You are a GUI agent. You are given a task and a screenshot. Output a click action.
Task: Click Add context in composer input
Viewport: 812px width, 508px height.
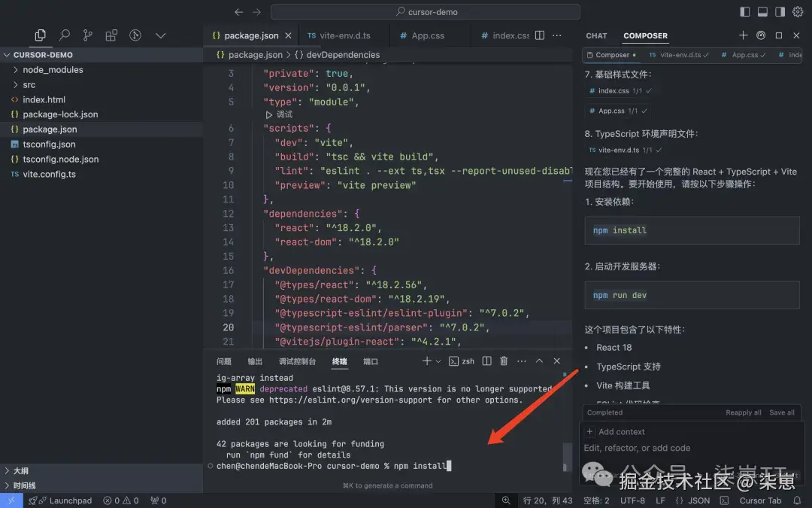616,432
